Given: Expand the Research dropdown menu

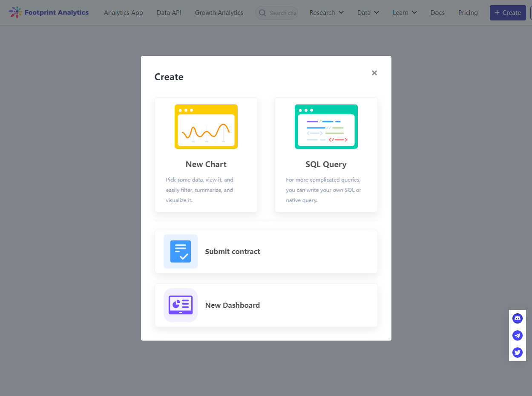Looking at the screenshot, I should (326, 13).
